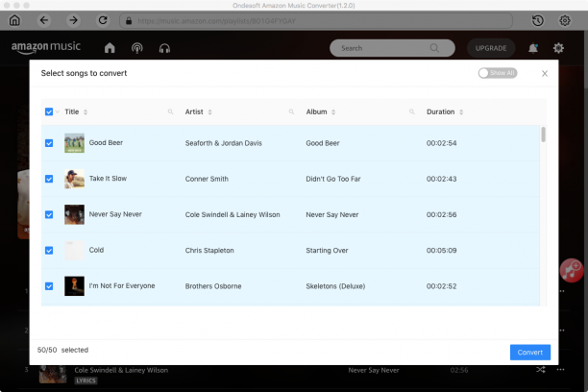588x392 pixels.
Task: Click the address bar URL field
Action: click(316, 20)
